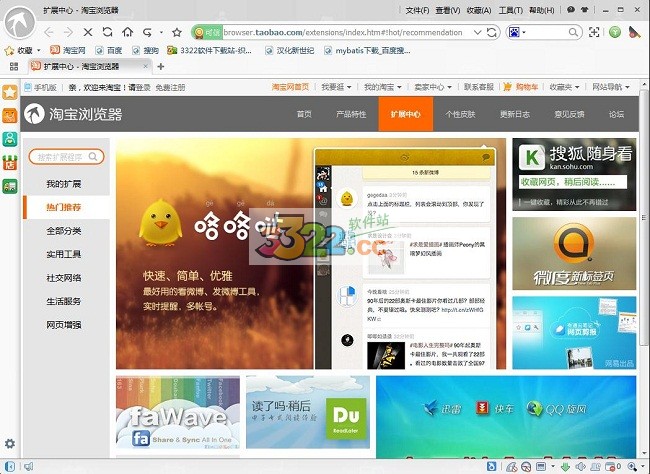Viewport: 650px width, 474px height.
Task: Expand the 我的淘宝 dropdown
Action: [399, 87]
